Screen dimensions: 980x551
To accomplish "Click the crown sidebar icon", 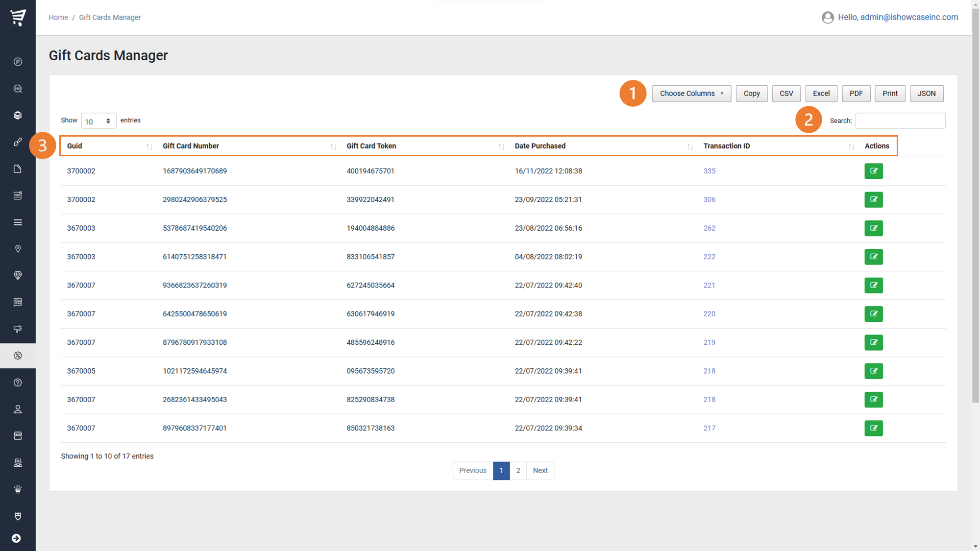I will [18, 489].
